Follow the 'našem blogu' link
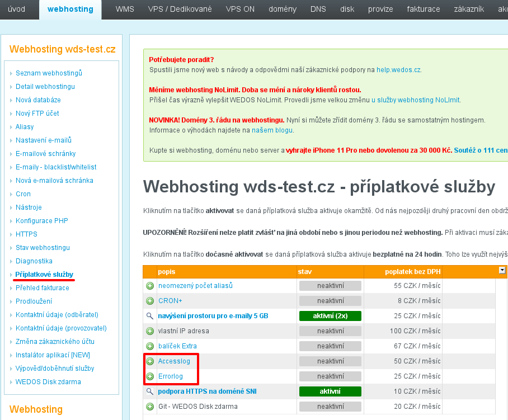This screenshot has width=508, height=420. point(272,130)
